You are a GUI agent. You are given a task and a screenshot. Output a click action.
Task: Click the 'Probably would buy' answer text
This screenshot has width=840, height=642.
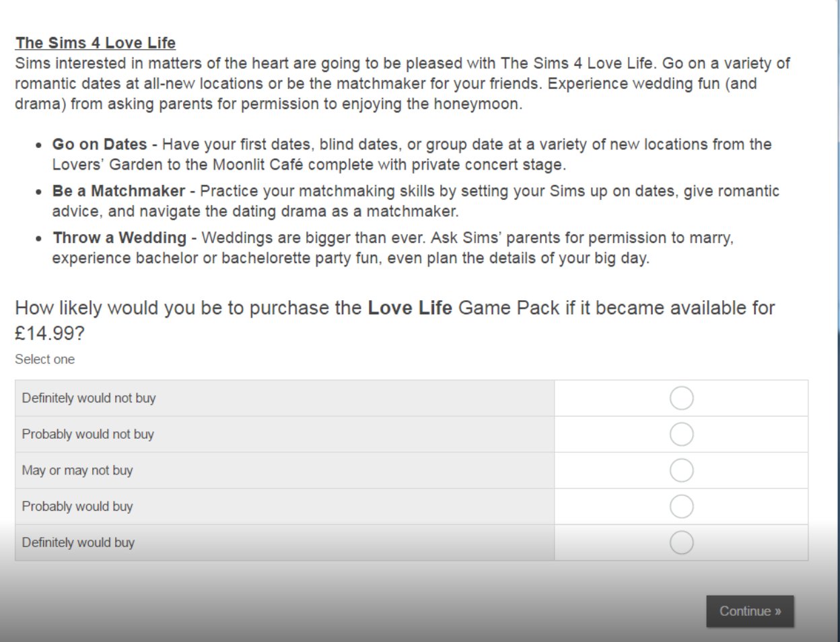[x=77, y=507]
